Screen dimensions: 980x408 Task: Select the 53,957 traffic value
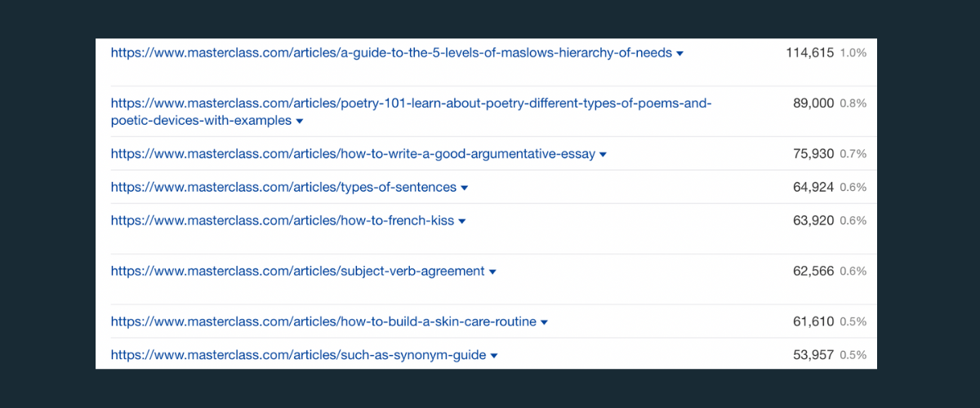813,356
